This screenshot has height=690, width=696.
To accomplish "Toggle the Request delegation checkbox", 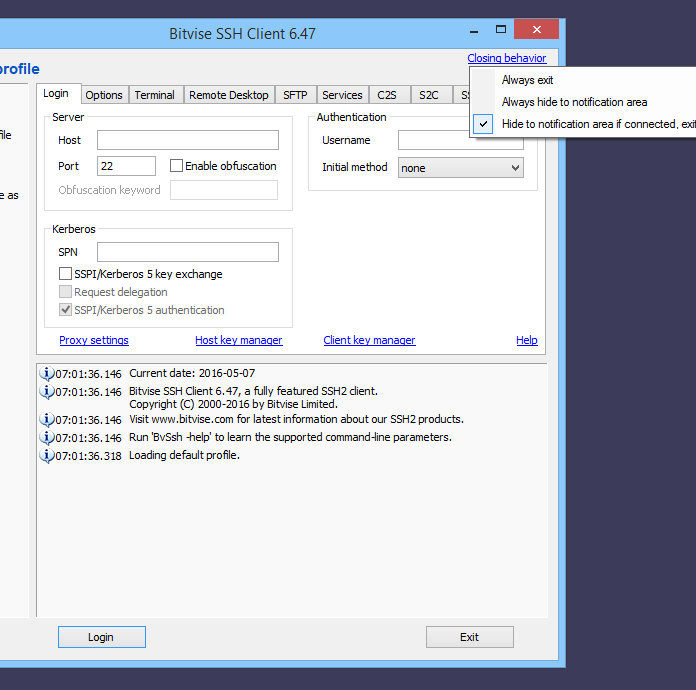I will coord(65,292).
